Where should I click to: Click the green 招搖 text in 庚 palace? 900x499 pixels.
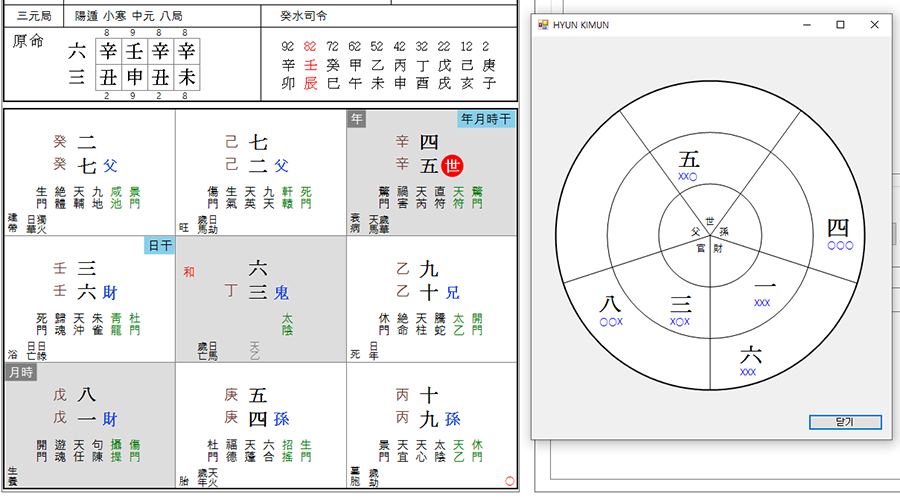point(288,451)
